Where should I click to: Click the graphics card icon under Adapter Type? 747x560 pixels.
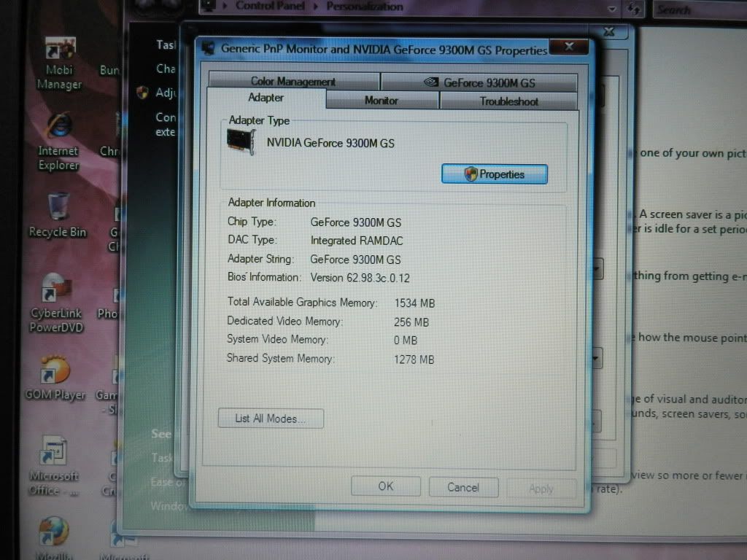click(241, 142)
